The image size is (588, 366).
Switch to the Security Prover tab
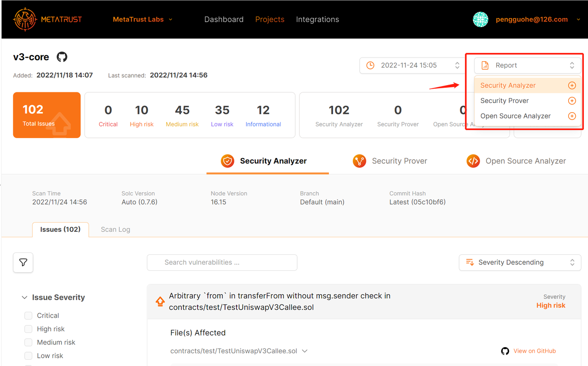coord(390,161)
